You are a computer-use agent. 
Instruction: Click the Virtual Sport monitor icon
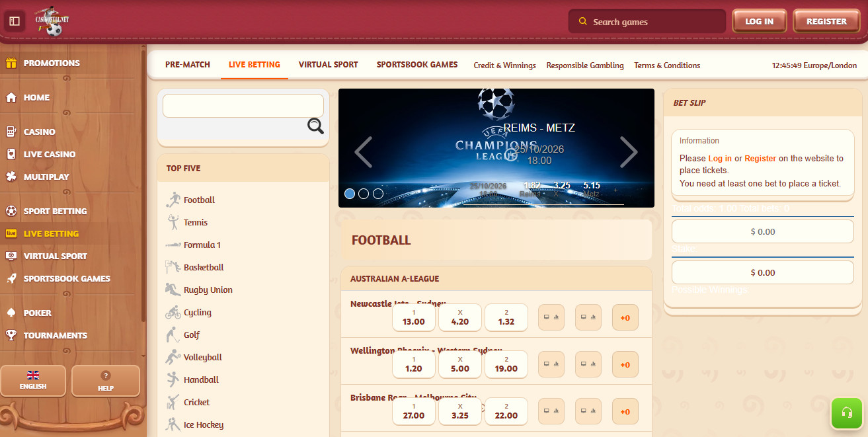click(11, 256)
